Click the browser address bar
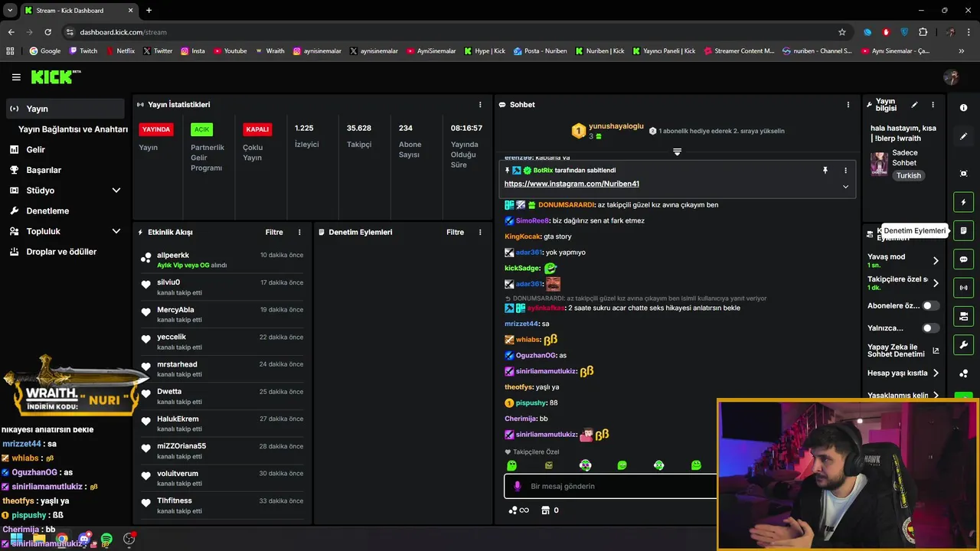Viewport: 980px width, 551px height. [452, 32]
